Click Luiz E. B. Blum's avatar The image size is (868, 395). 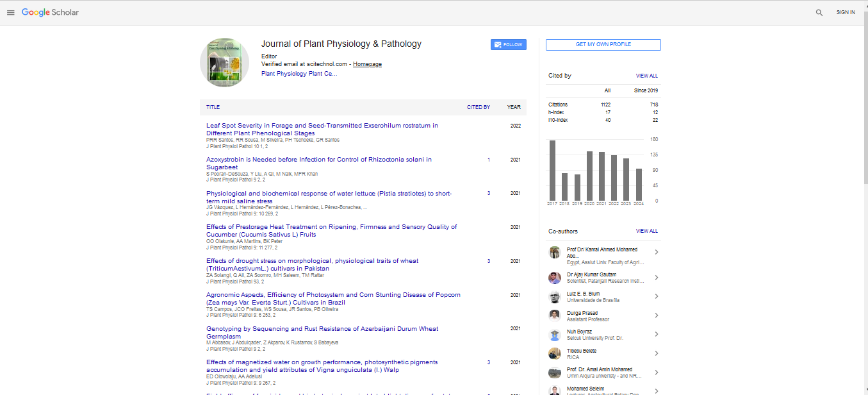tap(555, 297)
